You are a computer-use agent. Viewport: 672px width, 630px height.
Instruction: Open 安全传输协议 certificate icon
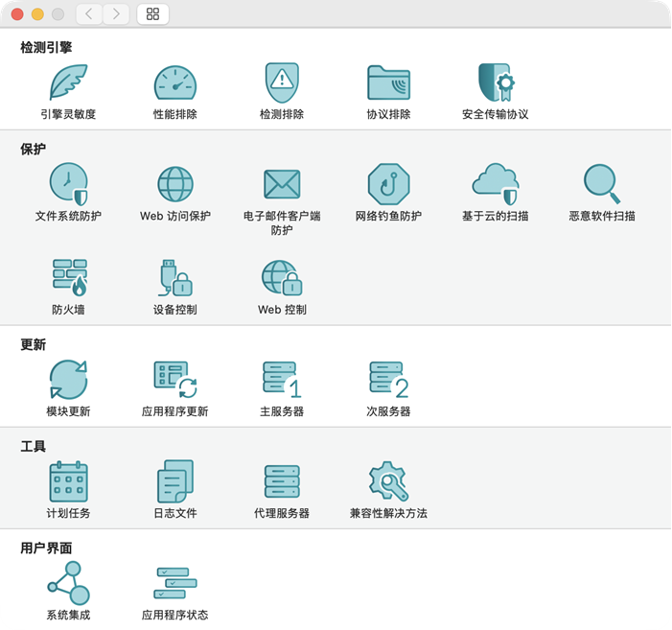pyautogui.click(x=497, y=82)
